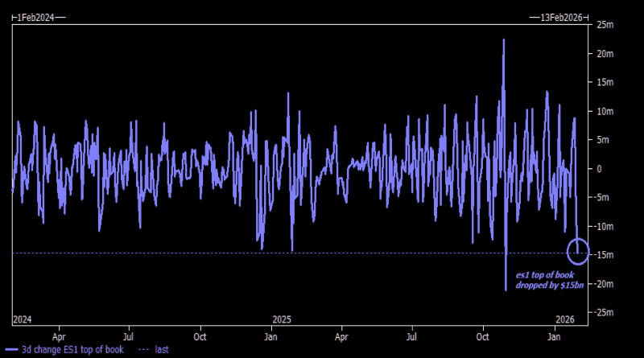Click the 25m label on the y-axis
Screen dimensions: 644x358
(605, 25)
